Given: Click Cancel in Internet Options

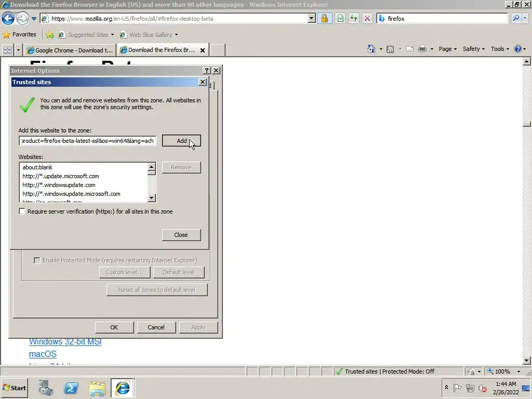Looking at the screenshot, I should (x=156, y=327).
